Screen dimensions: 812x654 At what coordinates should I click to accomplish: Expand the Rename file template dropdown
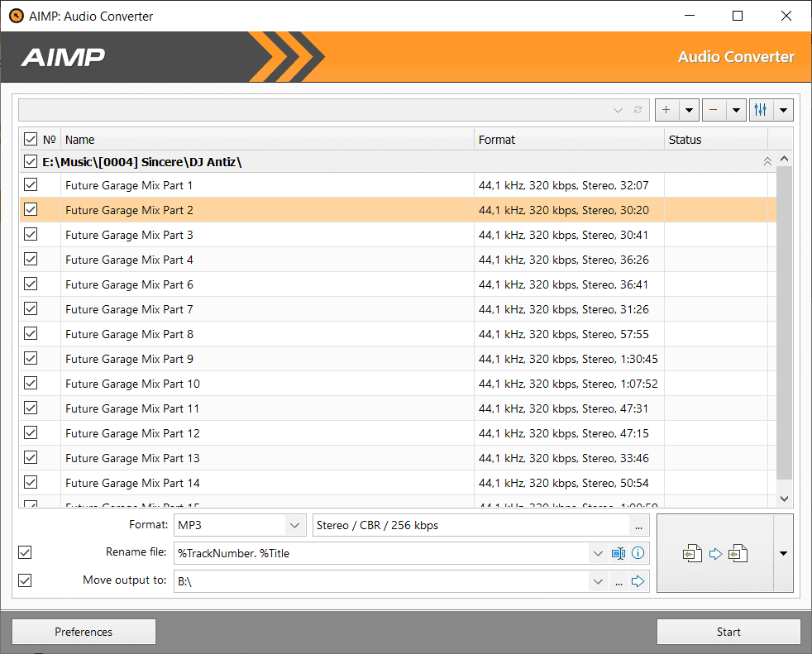(598, 553)
